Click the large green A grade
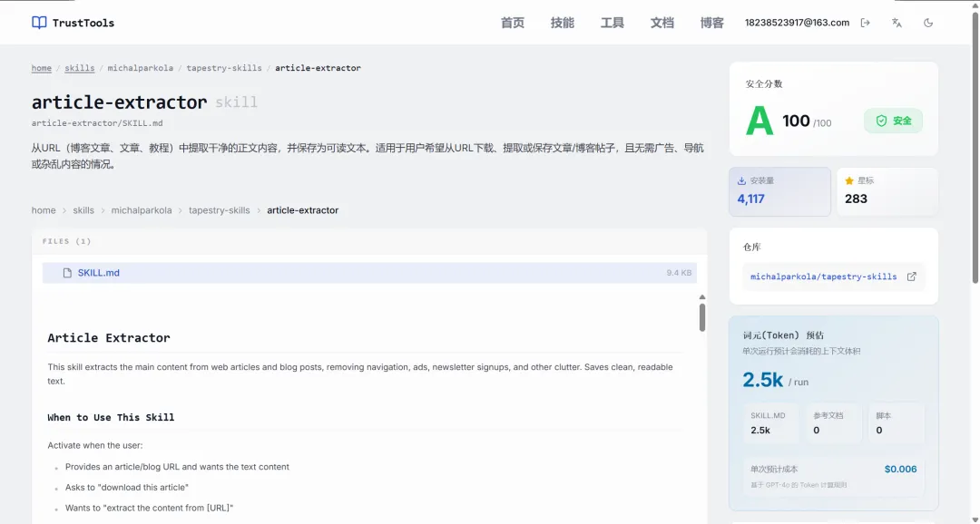Screen dimensions: 980x524 tap(759, 121)
